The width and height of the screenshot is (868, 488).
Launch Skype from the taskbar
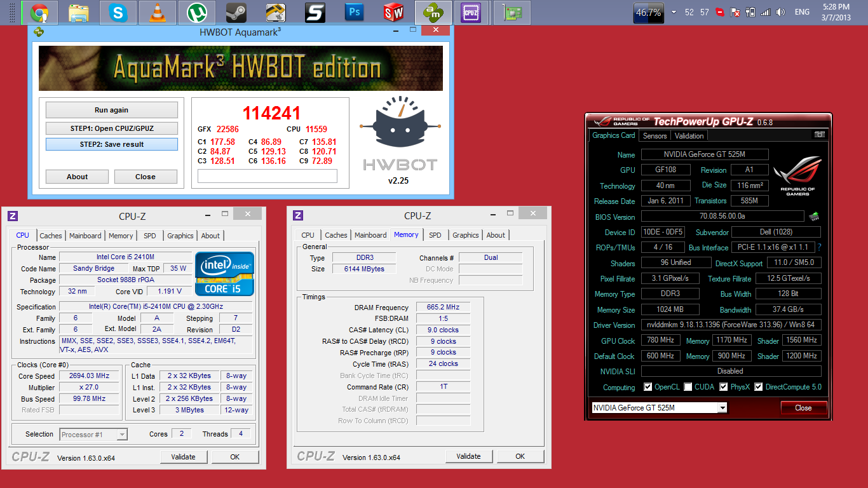click(x=118, y=12)
